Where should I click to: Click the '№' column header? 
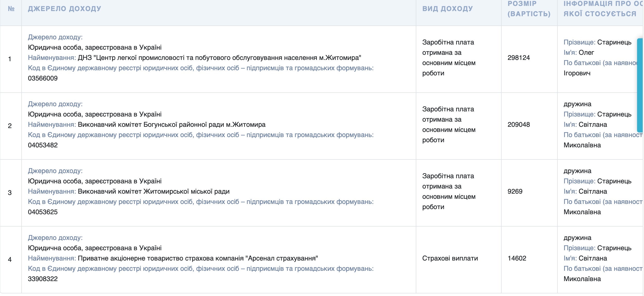[11, 9]
